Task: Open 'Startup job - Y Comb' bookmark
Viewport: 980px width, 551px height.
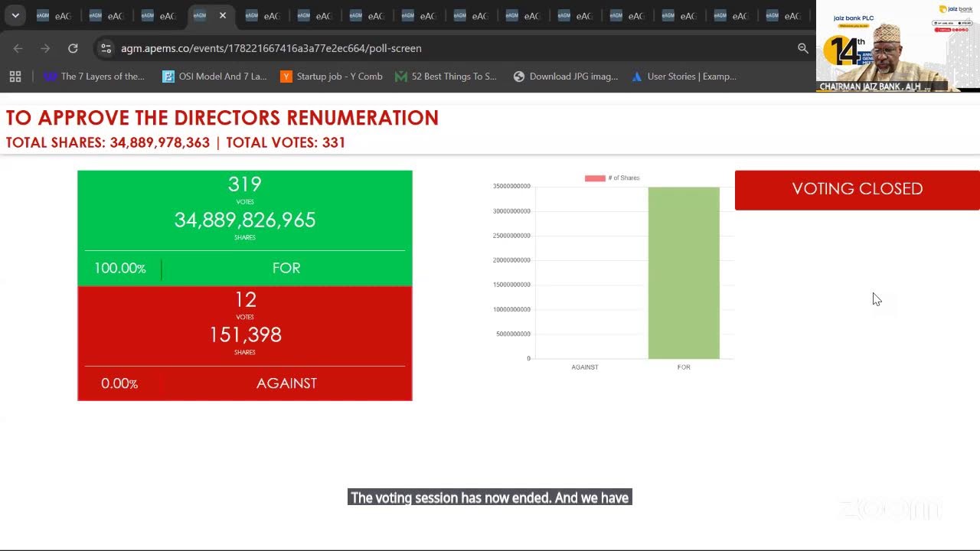Action: pos(332,77)
